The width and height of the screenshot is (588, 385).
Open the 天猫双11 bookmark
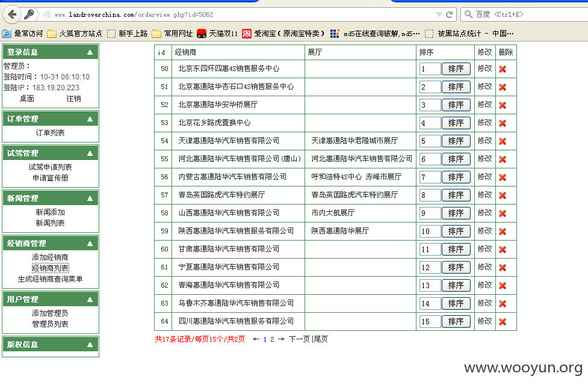tap(217, 34)
